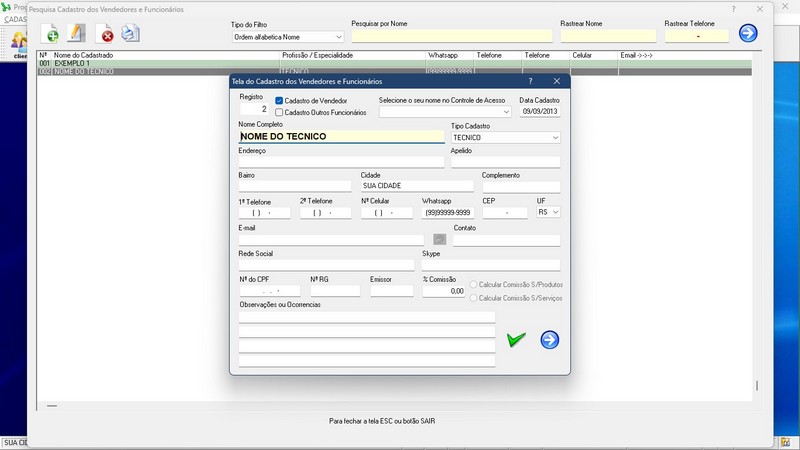This screenshot has width=800, height=450.
Task: Click the Email column header
Action: 636,55
